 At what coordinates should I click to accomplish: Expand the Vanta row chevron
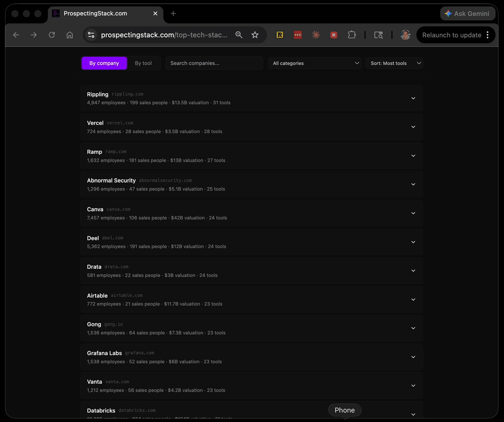413,386
